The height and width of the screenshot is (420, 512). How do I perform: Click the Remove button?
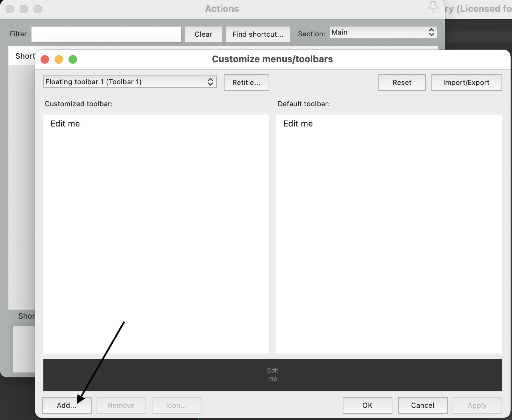(x=121, y=405)
